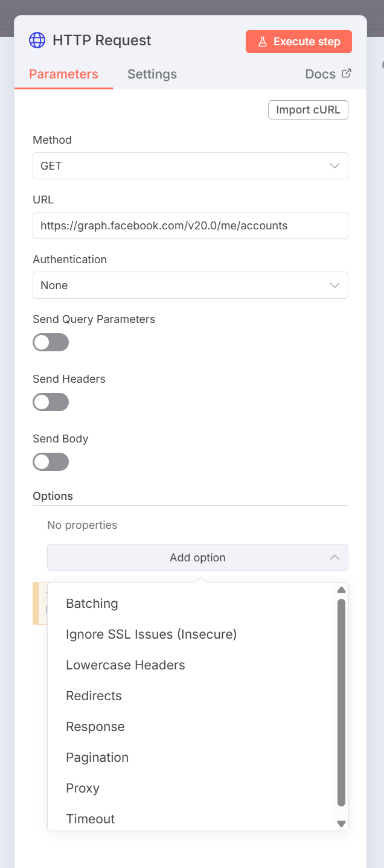Select Ignore SSL Issues (Insecure) option
The width and height of the screenshot is (384, 868).
151,634
